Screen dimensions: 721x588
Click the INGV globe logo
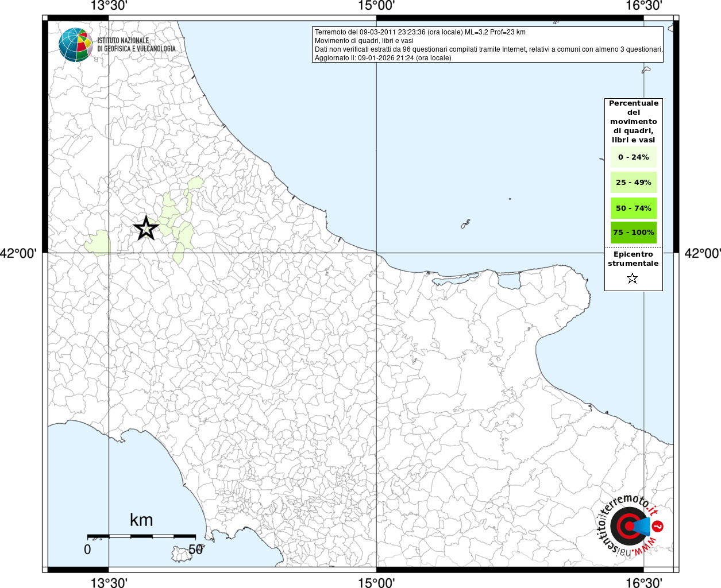76,45
